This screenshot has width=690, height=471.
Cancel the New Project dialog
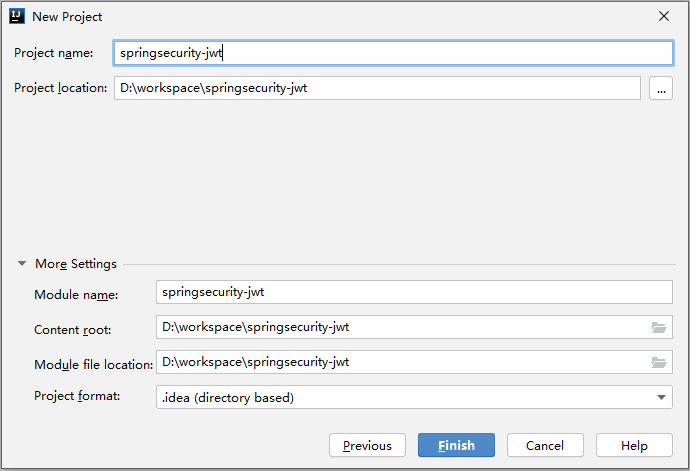click(x=545, y=445)
